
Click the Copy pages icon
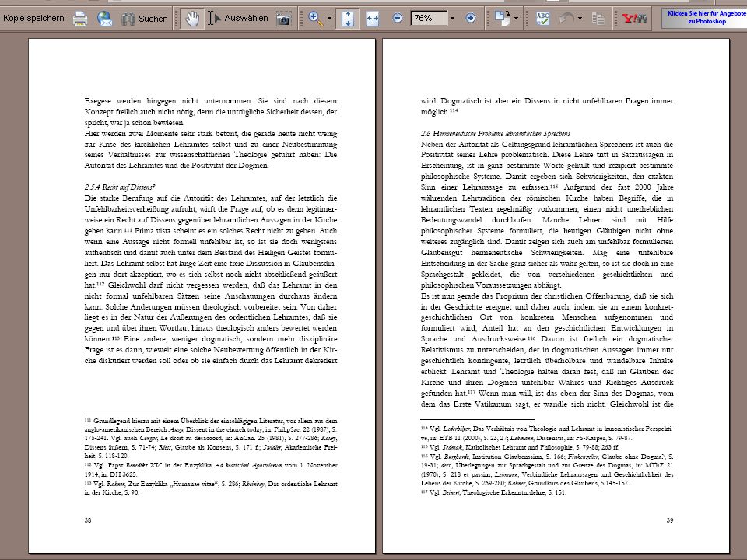click(598, 19)
